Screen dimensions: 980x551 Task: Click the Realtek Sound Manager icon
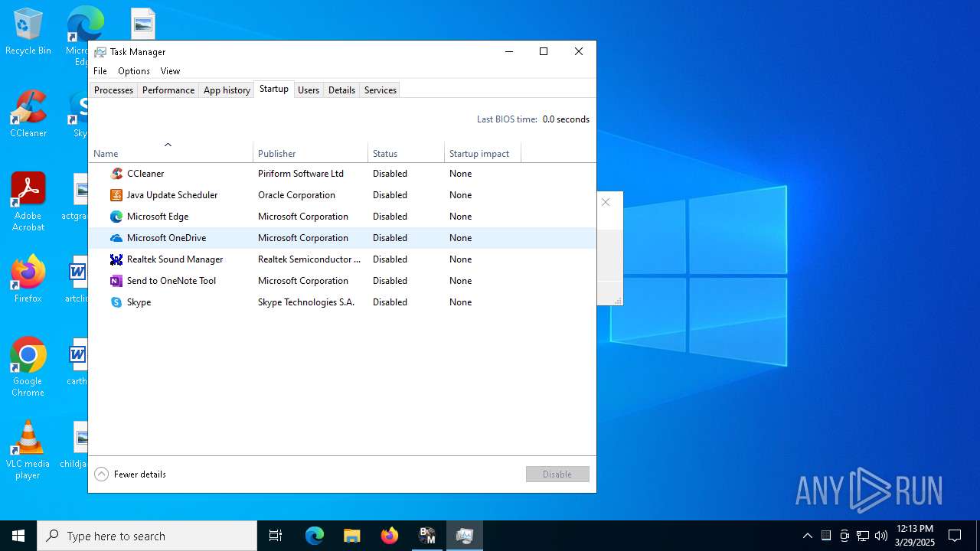coord(116,259)
